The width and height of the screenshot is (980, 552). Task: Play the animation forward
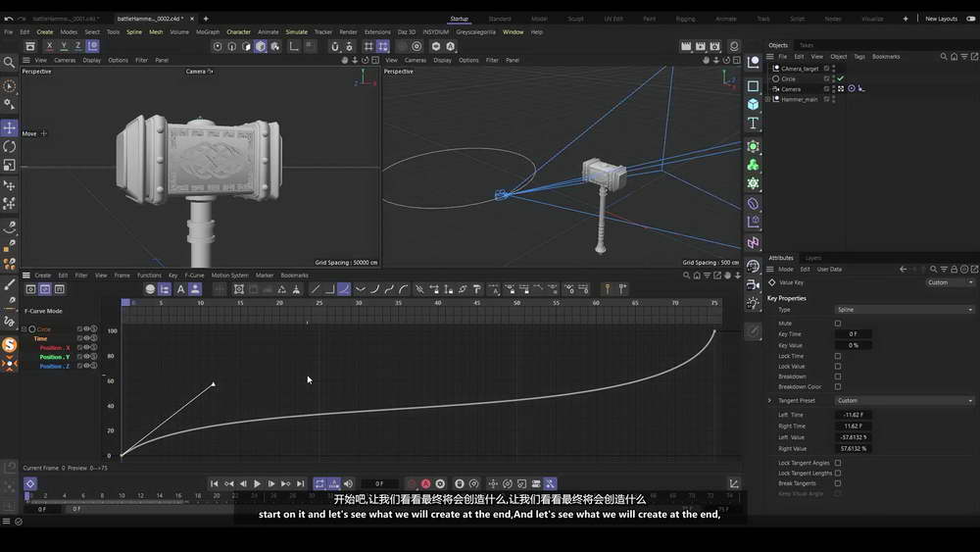pyautogui.click(x=257, y=484)
